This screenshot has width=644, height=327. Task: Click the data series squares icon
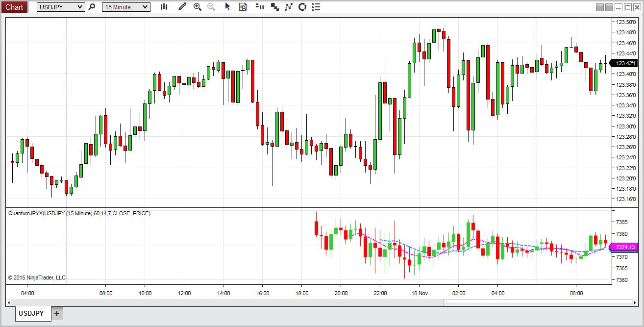(275, 7)
